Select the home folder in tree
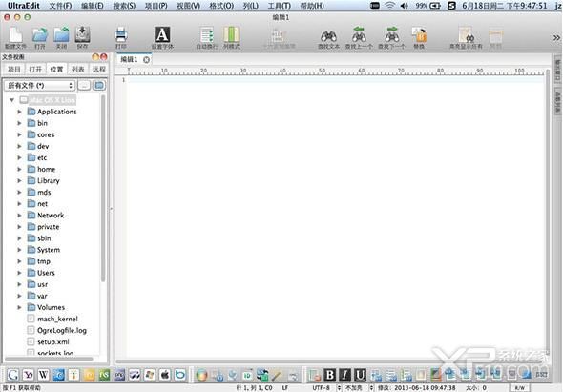The width and height of the screenshot is (563, 392). (47, 169)
